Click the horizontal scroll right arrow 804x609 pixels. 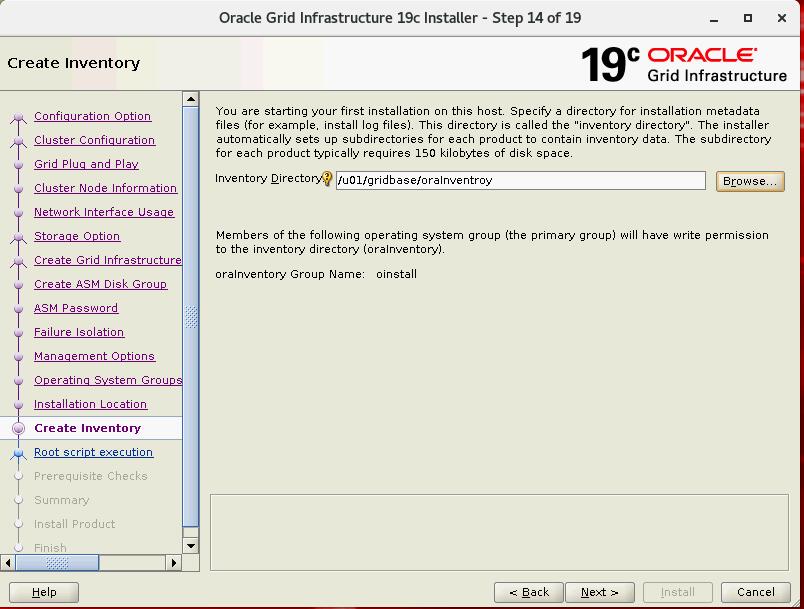[174, 563]
